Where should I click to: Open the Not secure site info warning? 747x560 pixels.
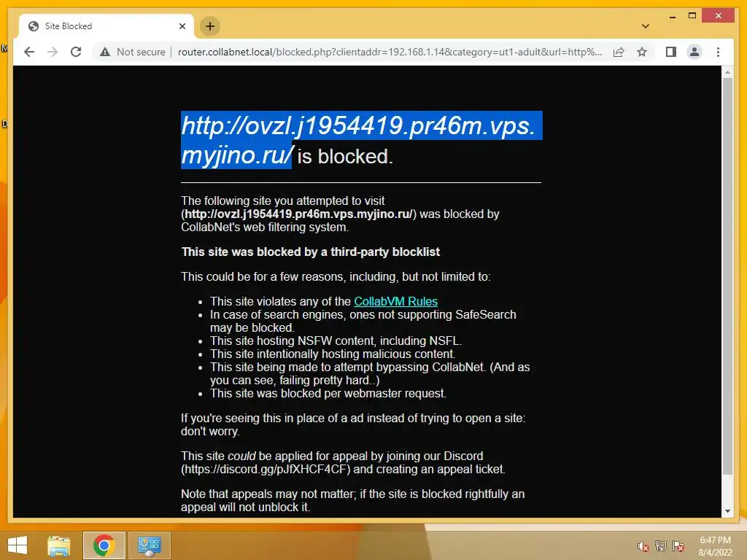tap(133, 52)
